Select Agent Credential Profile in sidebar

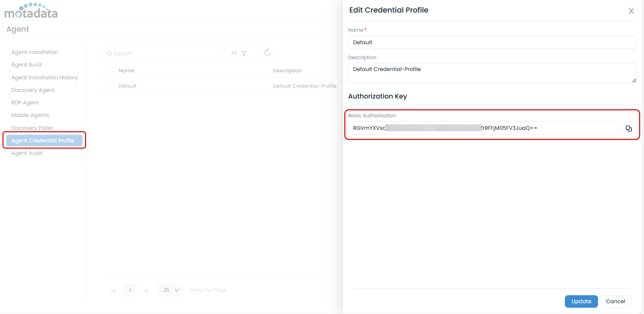(43, 141)
